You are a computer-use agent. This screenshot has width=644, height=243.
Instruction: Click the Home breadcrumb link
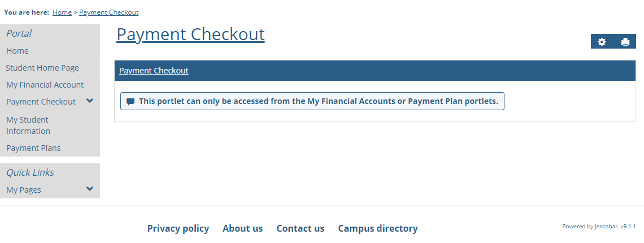62,12
